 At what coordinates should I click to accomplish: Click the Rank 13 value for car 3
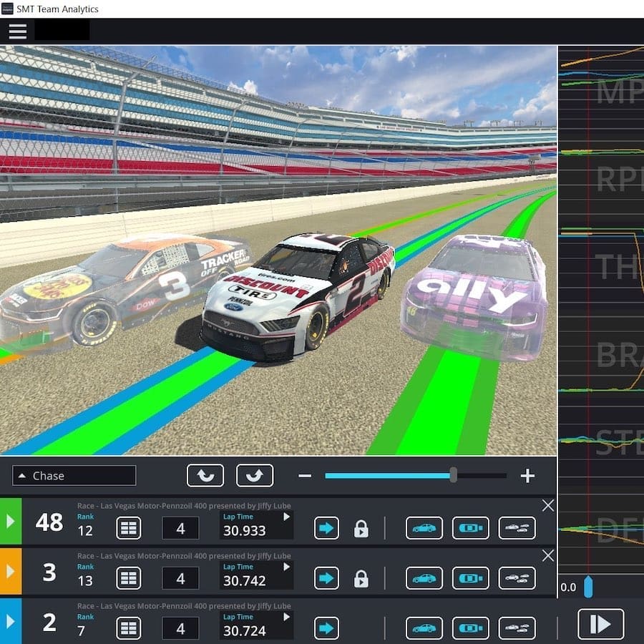85,581
